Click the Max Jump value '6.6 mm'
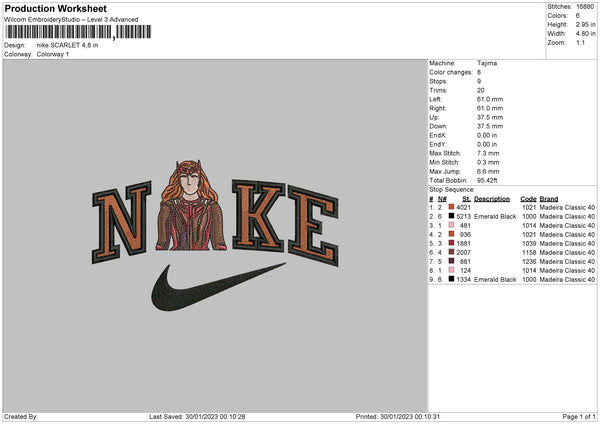Image resolution: width=600 pixels, height=424 pixels. [x=488, y=171]
